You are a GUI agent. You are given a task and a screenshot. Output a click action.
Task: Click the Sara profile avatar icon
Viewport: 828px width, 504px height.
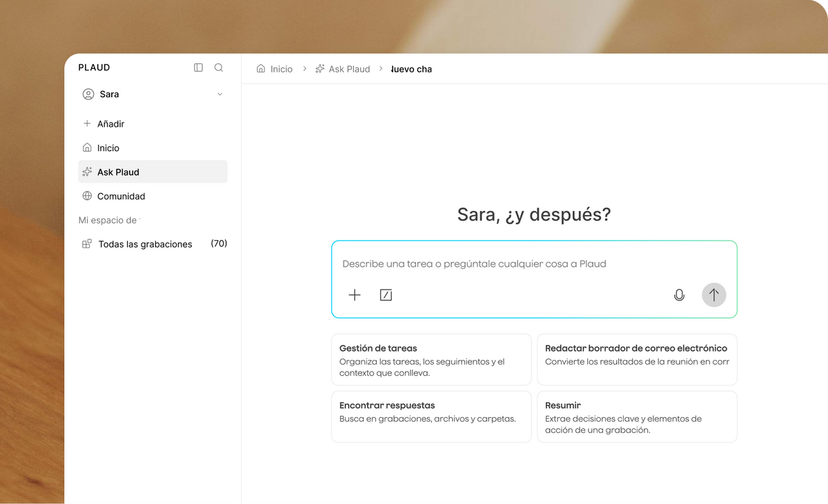[88, 94]
